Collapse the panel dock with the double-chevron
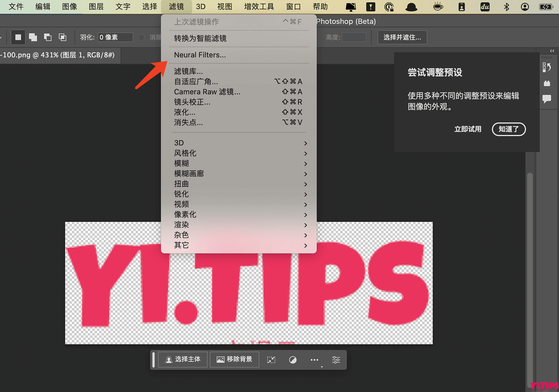 [x=552, y=51]
